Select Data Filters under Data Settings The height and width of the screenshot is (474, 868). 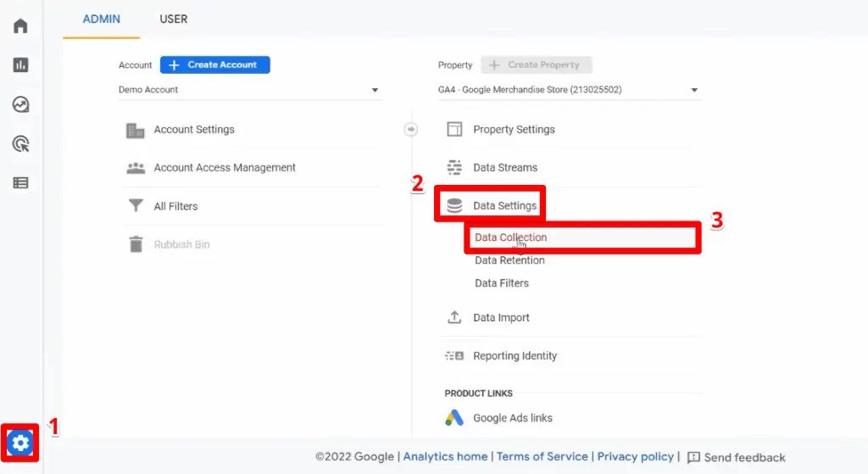point(502,283)
